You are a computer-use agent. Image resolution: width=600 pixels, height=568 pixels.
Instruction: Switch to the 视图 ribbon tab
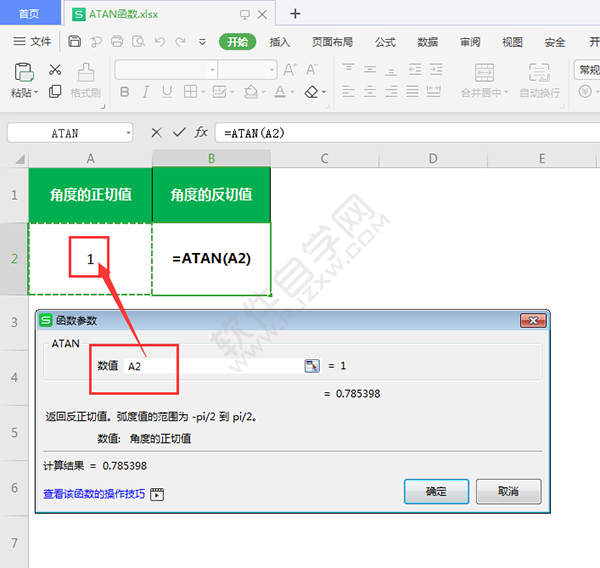[x=512, y=42]
